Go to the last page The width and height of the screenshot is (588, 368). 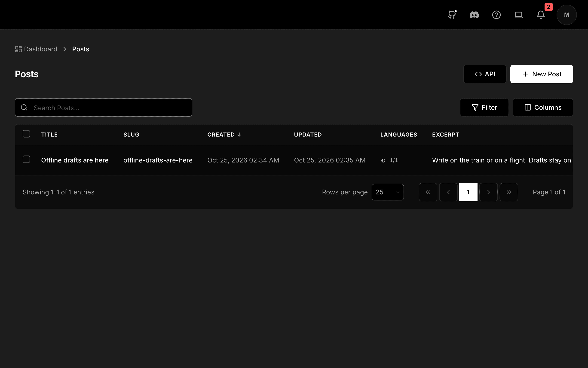pos(509,192)
